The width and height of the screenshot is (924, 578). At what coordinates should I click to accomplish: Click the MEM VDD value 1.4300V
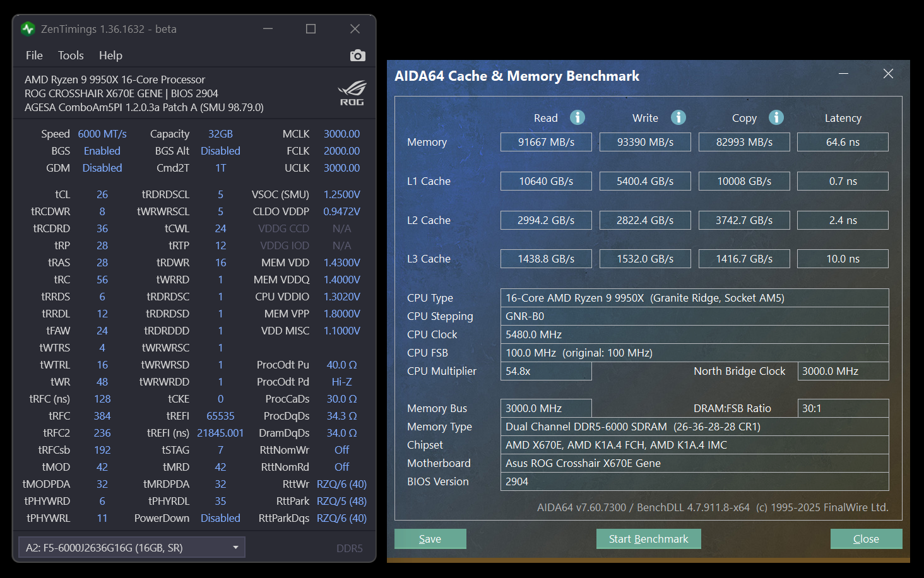pos(341,262)
